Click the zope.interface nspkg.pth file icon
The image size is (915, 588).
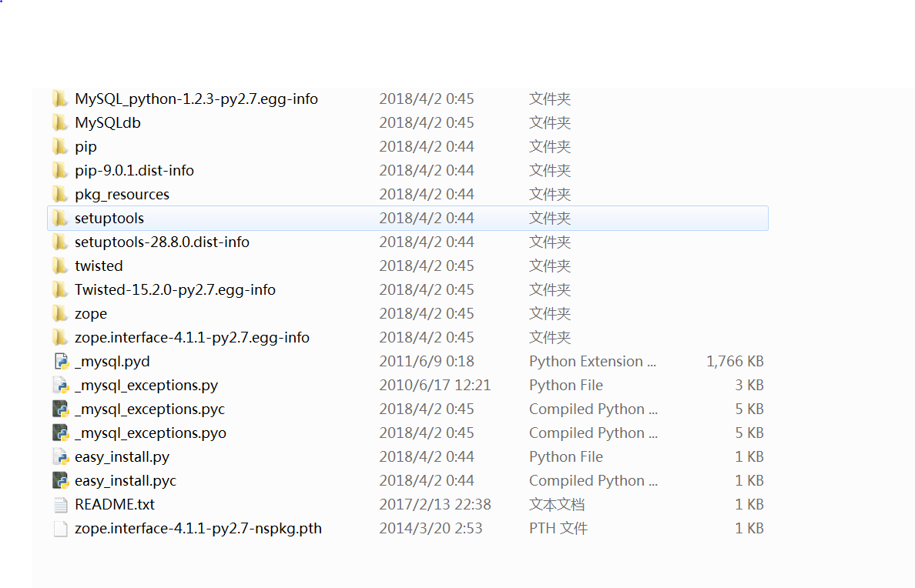click(61, 529)
